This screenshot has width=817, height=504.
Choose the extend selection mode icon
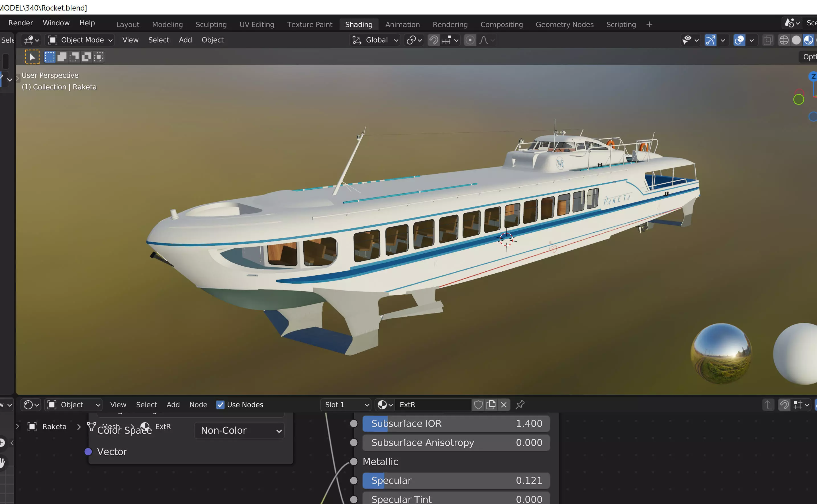coord(62,57)
